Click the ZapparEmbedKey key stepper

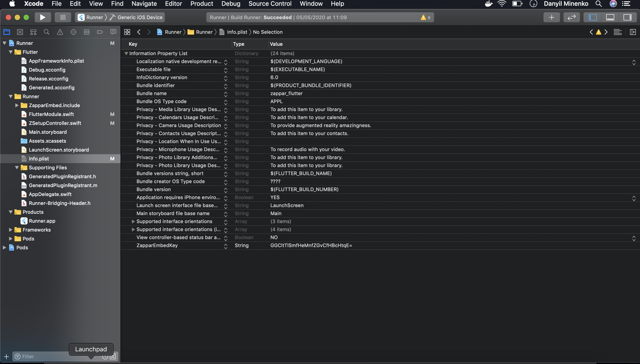click(x=225, y=246)
